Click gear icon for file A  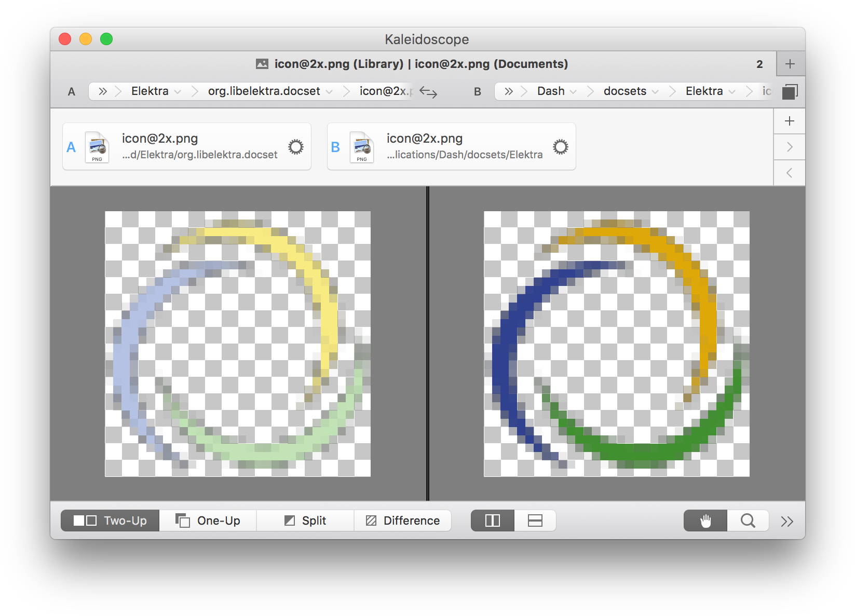pyautogui.click(x=296, y=147)
